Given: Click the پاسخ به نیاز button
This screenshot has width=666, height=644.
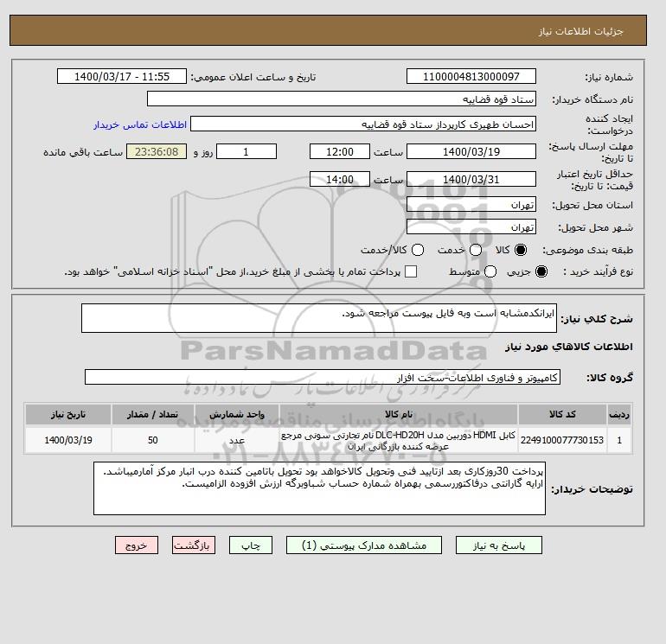Looking at the screenshot, I should (x=499, y=545).
